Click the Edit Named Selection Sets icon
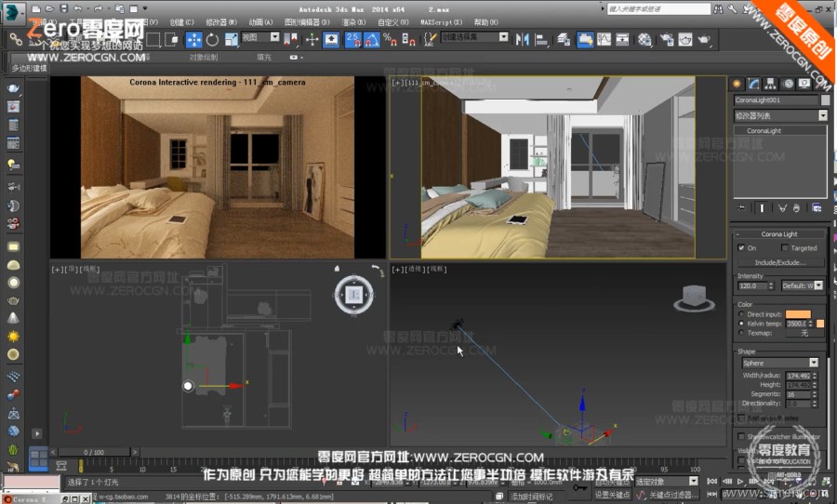837x504 pixels. tap(430, 39)
